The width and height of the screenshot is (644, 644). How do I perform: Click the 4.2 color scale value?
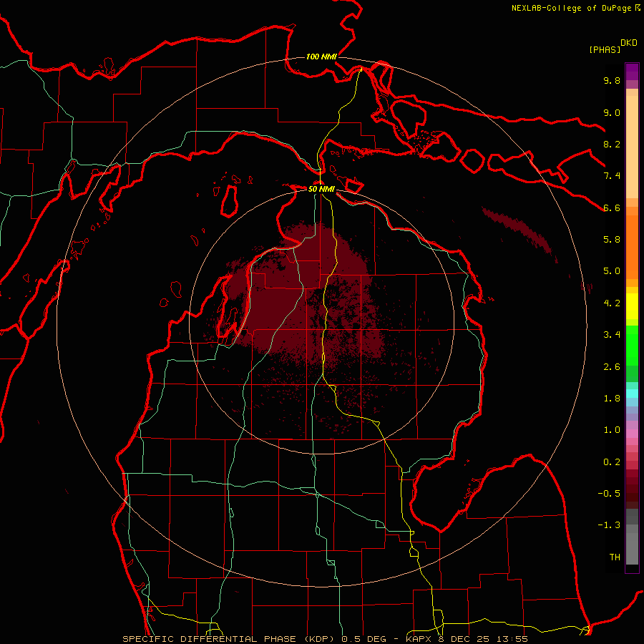coord(612,303)
